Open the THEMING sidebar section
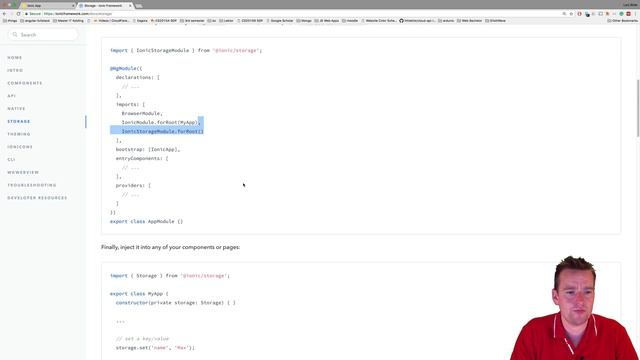The width and height of the screenshot is (640, 360). (x=19, y=134)
